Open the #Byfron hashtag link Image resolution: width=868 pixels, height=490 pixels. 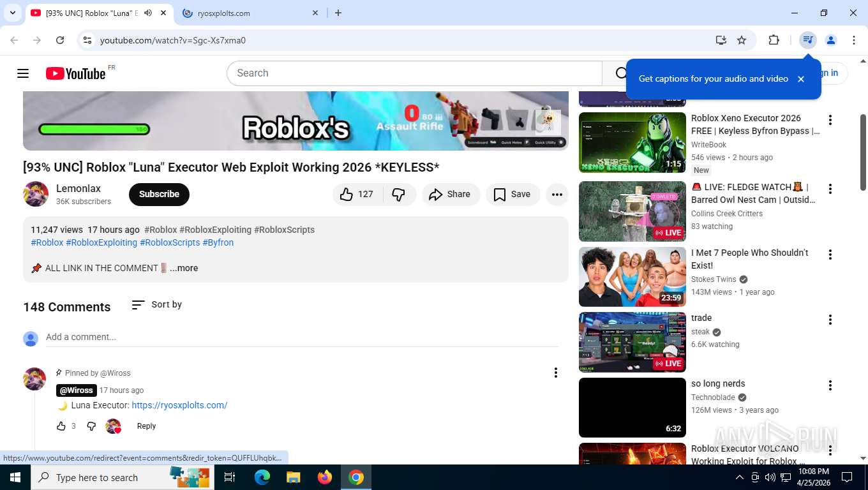(218, 242)
